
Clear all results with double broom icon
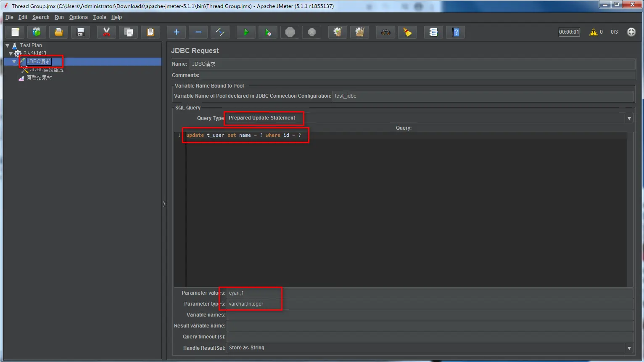(x=360, y=32)
